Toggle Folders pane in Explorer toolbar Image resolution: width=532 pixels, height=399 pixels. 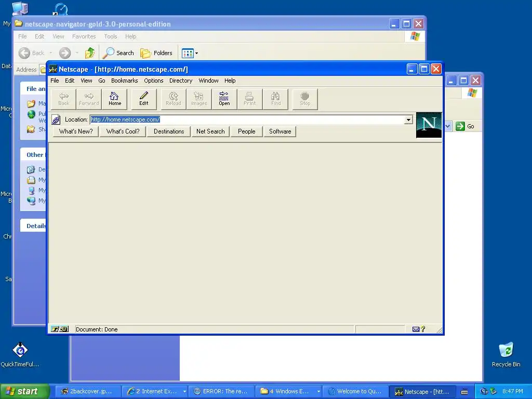(x=156, y=53)
